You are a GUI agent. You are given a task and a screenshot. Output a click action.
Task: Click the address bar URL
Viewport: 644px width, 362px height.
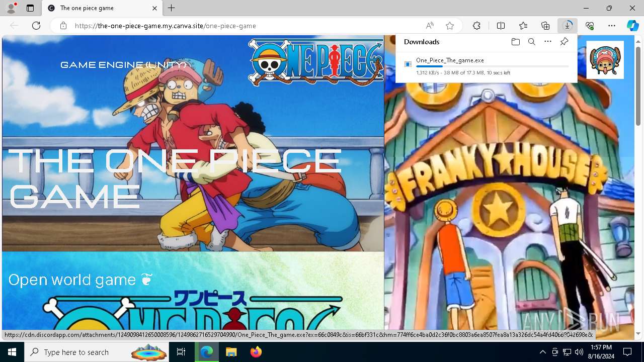[166, 26]
